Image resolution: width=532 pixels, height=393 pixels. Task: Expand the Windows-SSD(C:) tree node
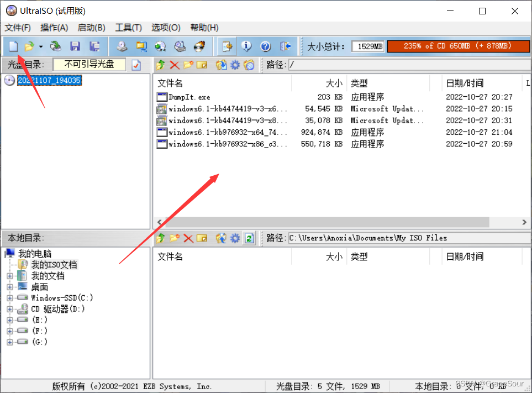pyautogui.click(x=10, y=298)
